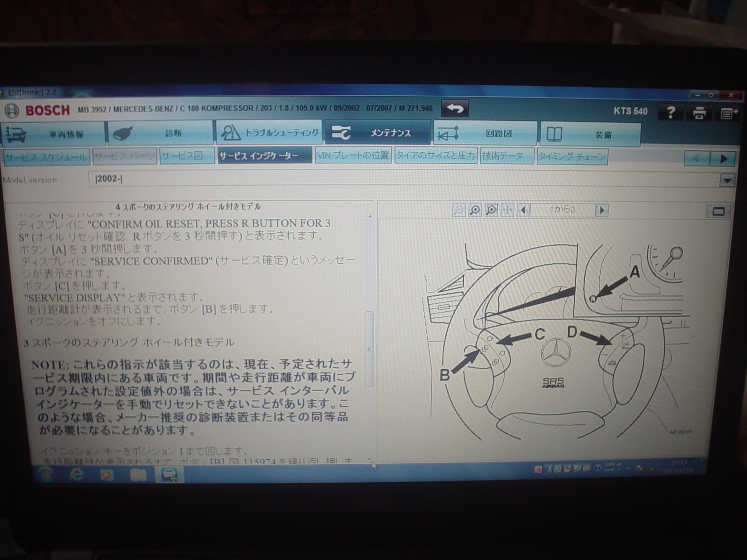Zoom in on the diagram
747x560 pixels.
(475, 210)
